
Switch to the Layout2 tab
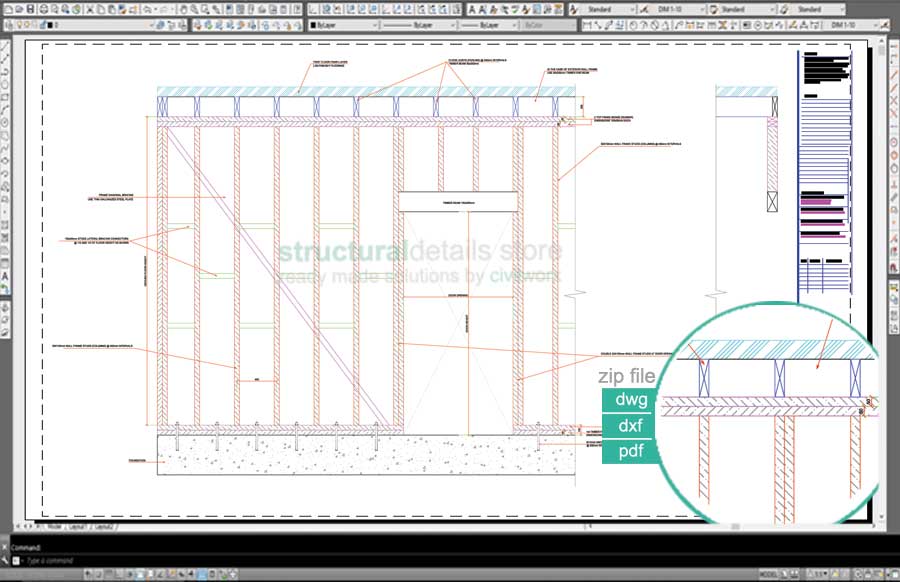102,525
